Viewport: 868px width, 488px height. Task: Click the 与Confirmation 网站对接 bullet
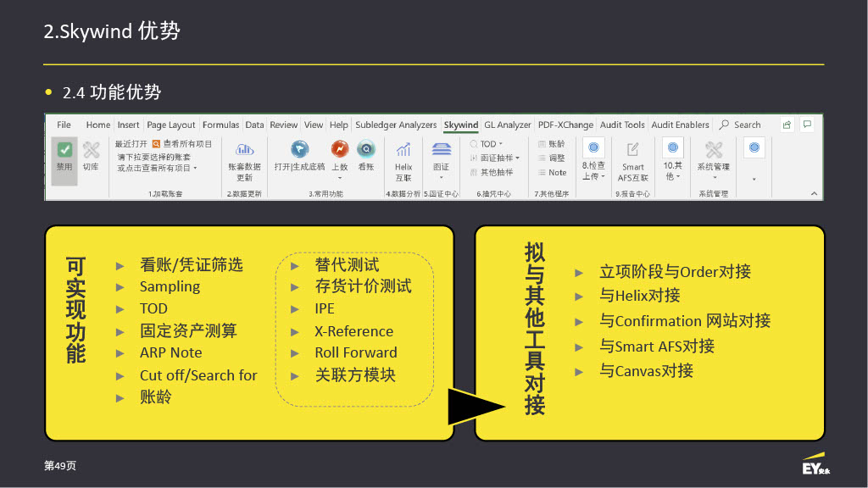[x=685, y=321]
